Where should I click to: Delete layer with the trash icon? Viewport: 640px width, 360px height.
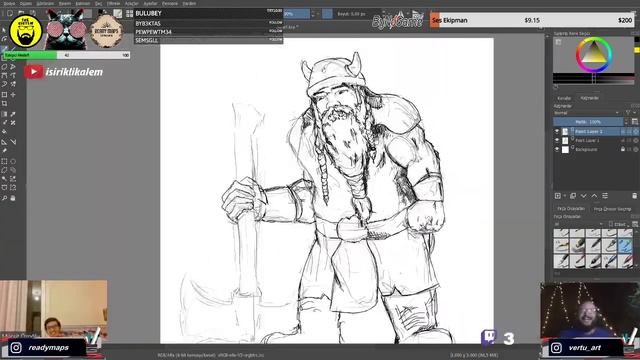tap(634, 196)
